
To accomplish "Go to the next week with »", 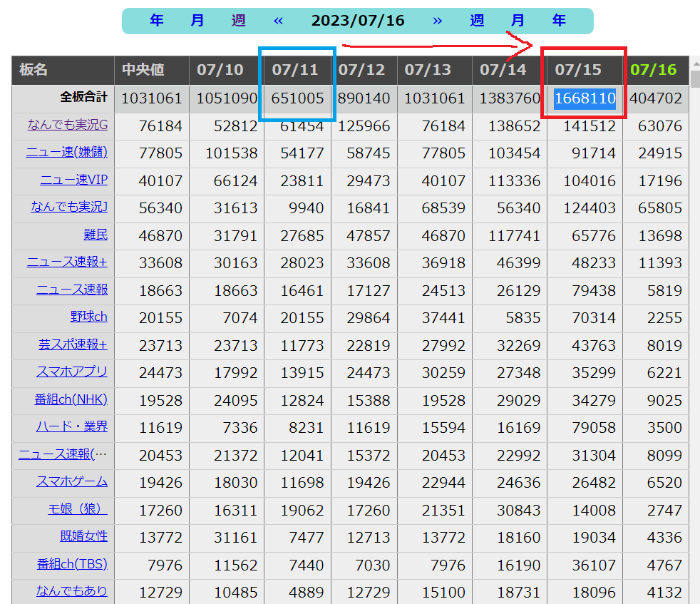I will pyautogui.click(x=438, y=21).
